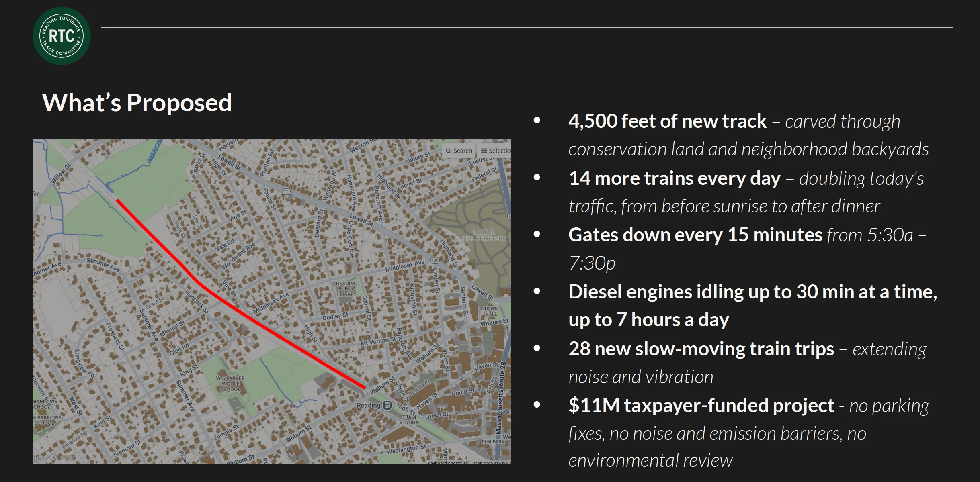The image size is (980, 482).
Task: Click the Train Station map label
Action: coord(409,419)
